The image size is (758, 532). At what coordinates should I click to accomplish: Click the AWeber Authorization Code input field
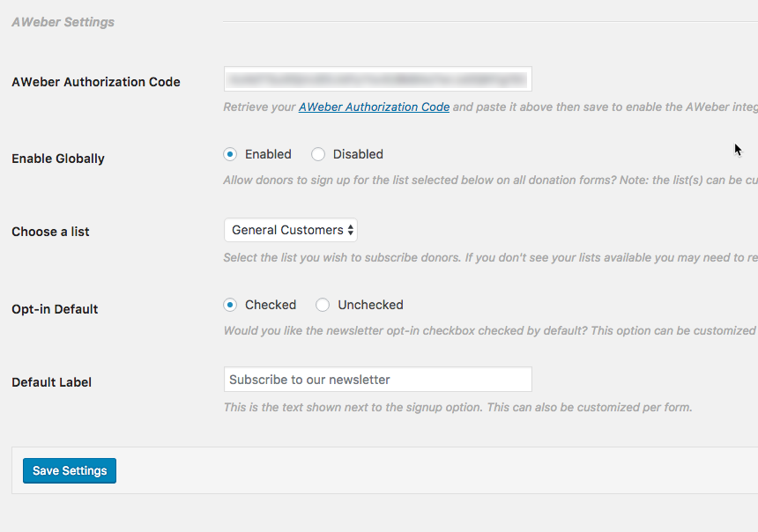[377, 78]
